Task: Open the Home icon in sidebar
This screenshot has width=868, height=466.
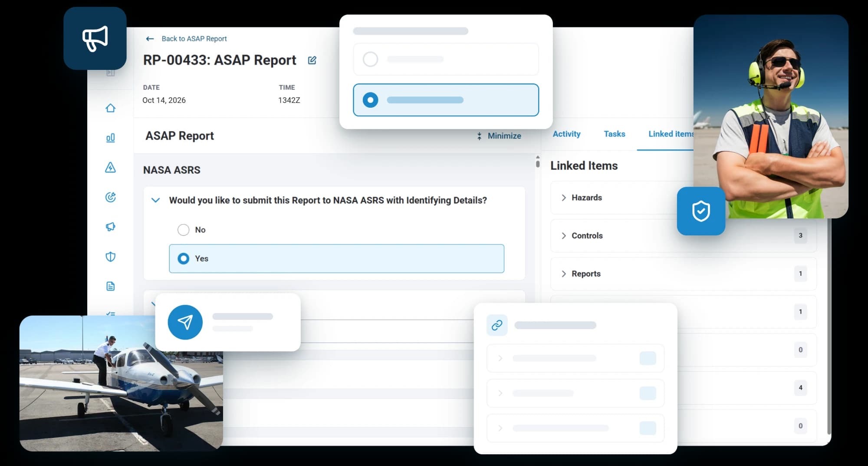Action: 111,108
